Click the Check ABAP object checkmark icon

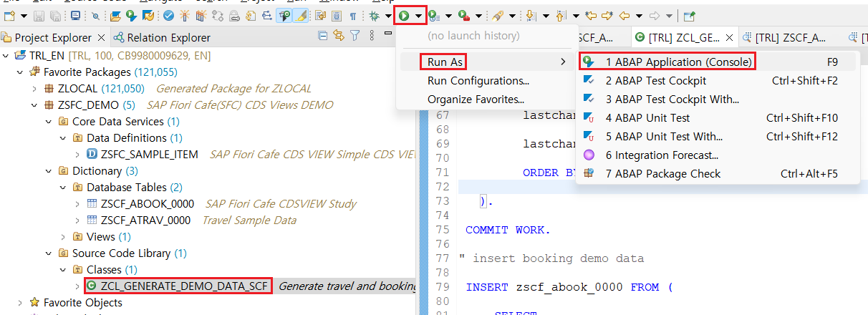(168, 16)
